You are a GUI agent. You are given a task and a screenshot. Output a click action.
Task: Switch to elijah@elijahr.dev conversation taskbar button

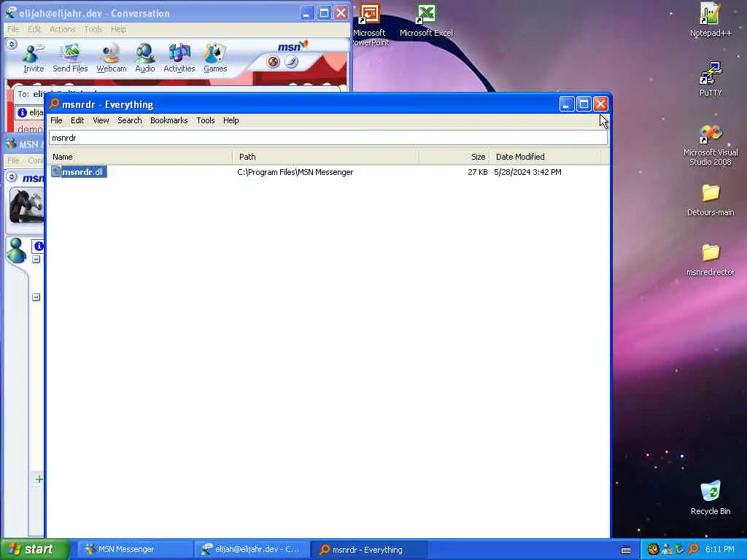coord(252,550)
